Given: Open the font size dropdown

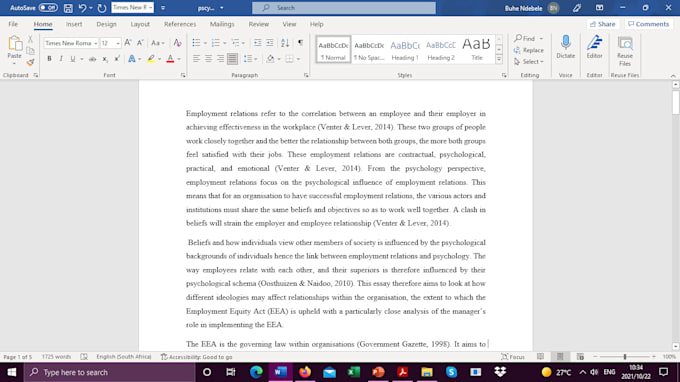Looking at the screenshot, I should point(118,43).
